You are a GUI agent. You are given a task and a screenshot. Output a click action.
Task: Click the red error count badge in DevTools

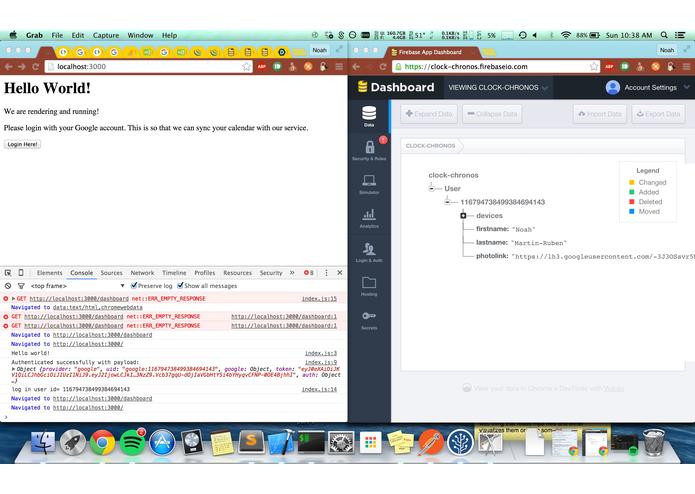tap(308, 273)
